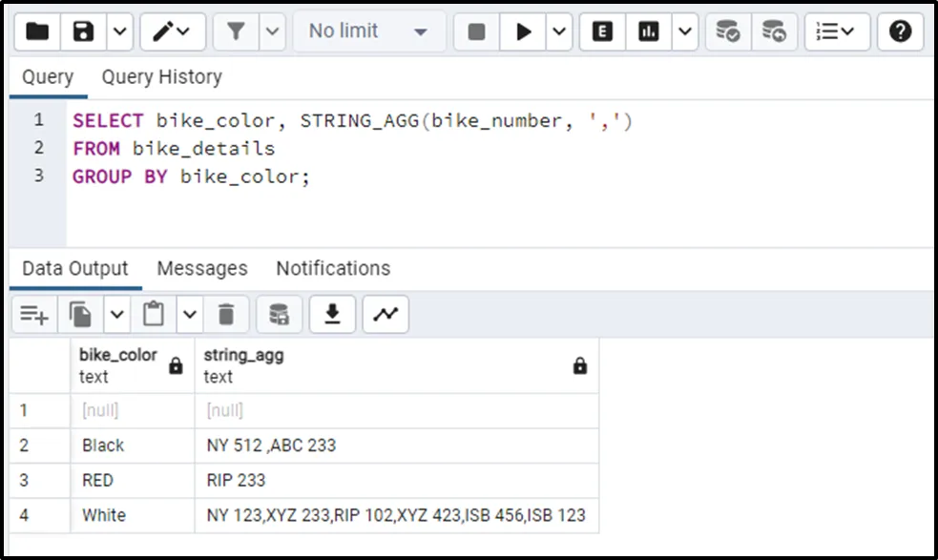Stop query execution with the square icon

coord(477,31)
